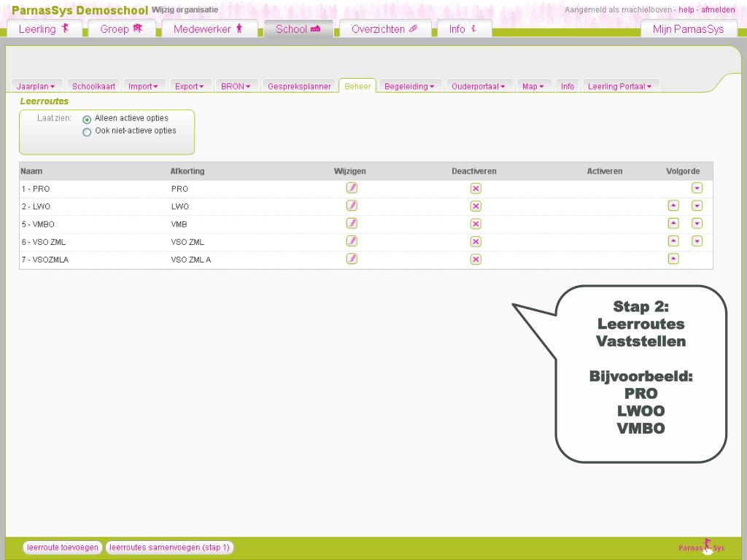The image size is (747, 560).
Task: Deactivate the 5 - VMBO leerroute
Action: [476, 224]
